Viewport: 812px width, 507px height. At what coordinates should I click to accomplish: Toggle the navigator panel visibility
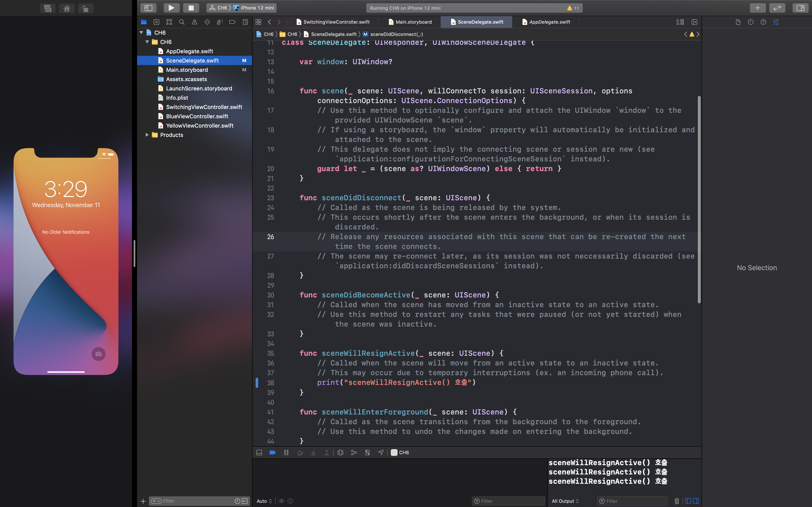pos(148,8)
